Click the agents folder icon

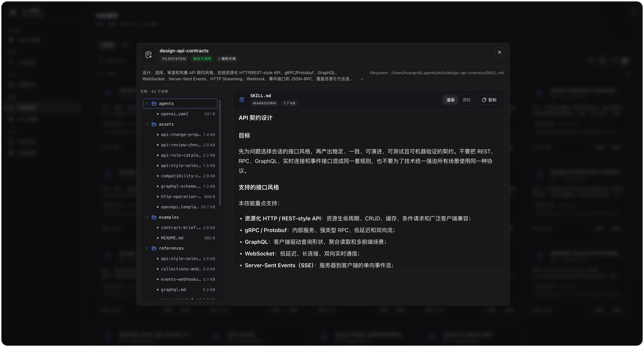coord(154,103)
